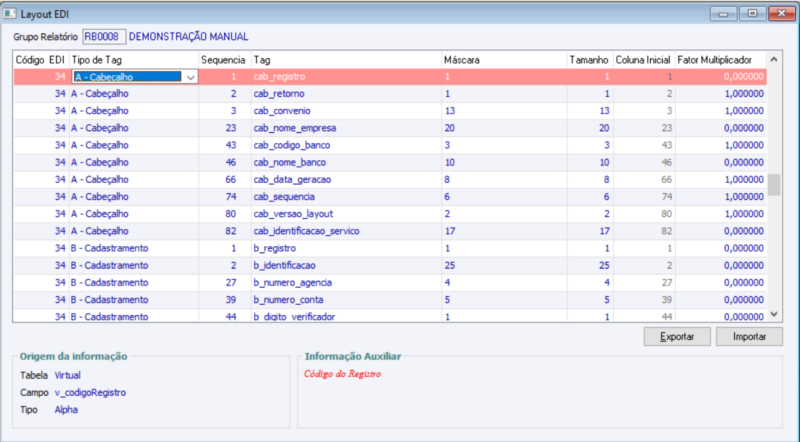This screenshot has width=800, height=442.
Task: Click the vertical scrollbar thumb
Action: [x=774, y=185]
